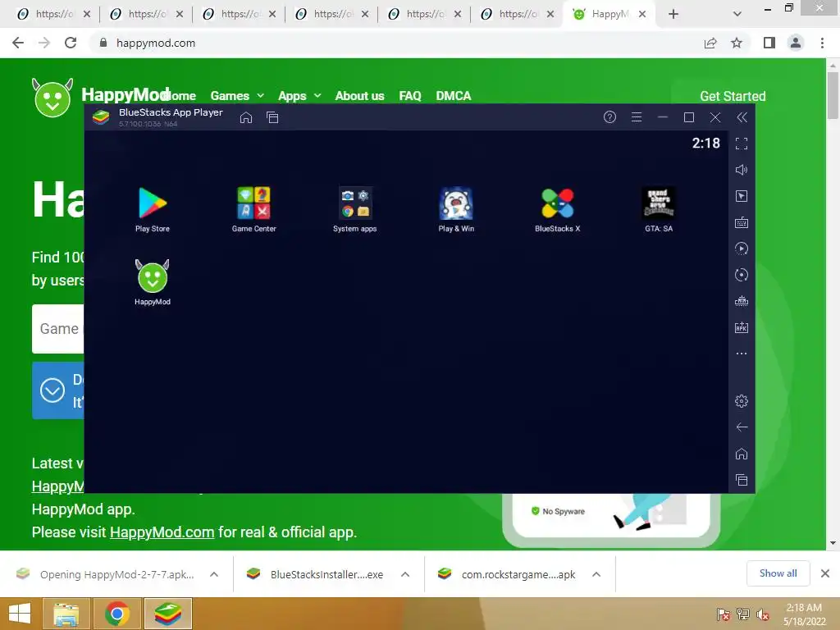Open BlueStacks hamburger menu
This screenshot has width=840, height=630.
point(637,117)
